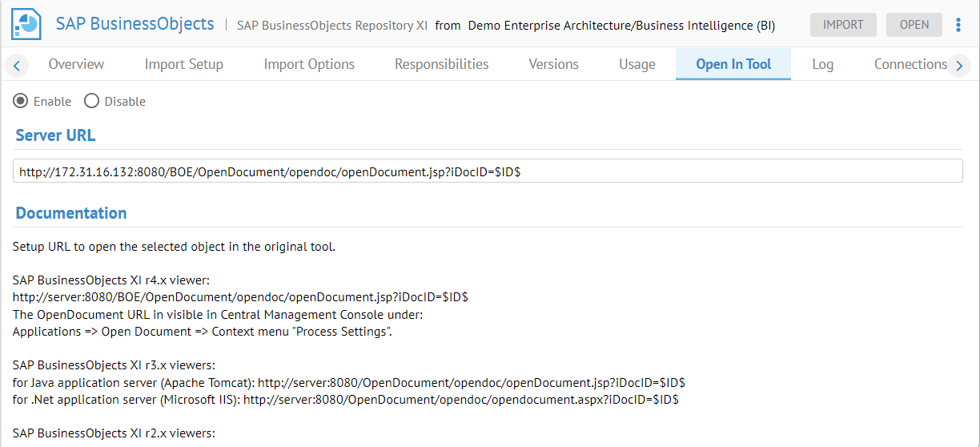
Task: Open the Demo Enterprise Architecture folder path link
Action: point(621,26)
